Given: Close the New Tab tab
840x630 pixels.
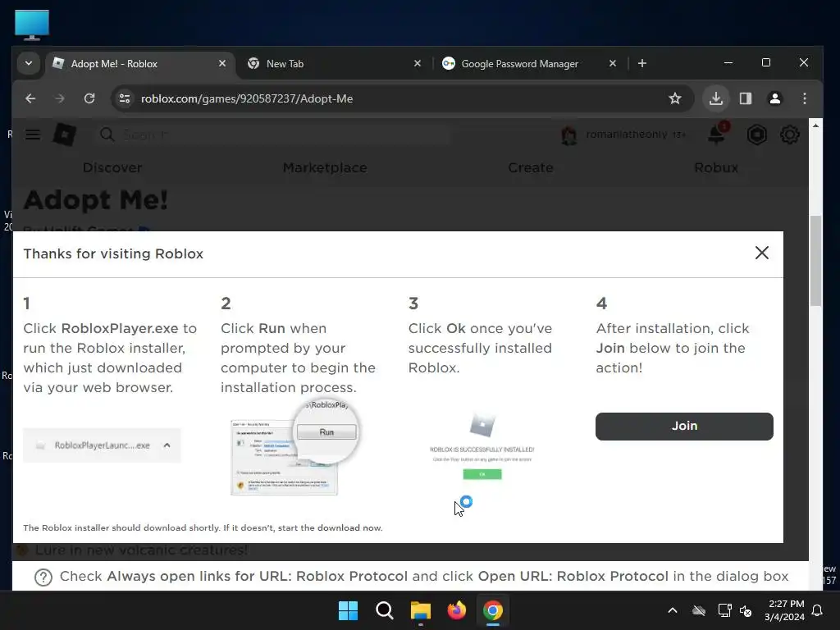Looking at the screenshot, I should tap(418, 64).
